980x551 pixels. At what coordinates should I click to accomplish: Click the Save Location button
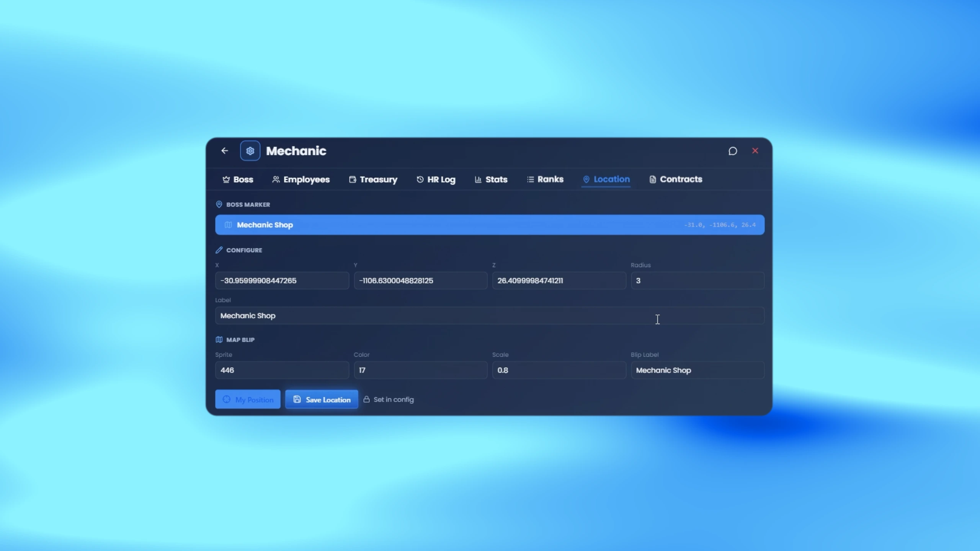322,399
